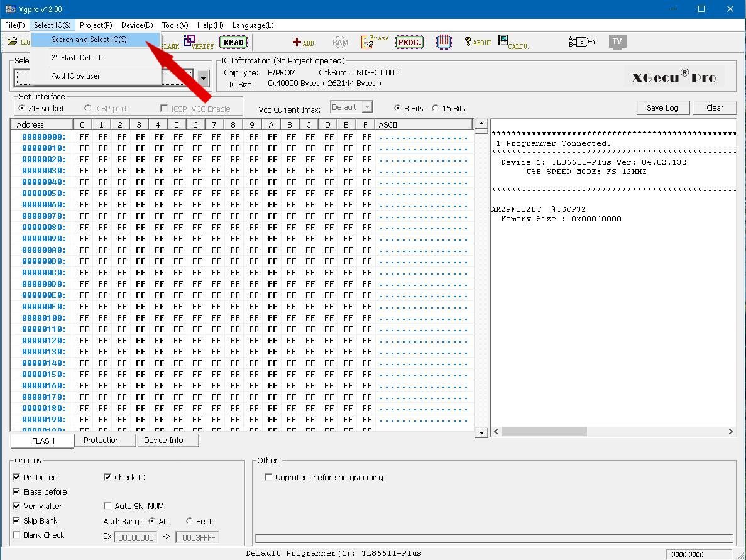
Task: Click the Xgpro app icon in title bar
Action: click(x=10, y=9)
